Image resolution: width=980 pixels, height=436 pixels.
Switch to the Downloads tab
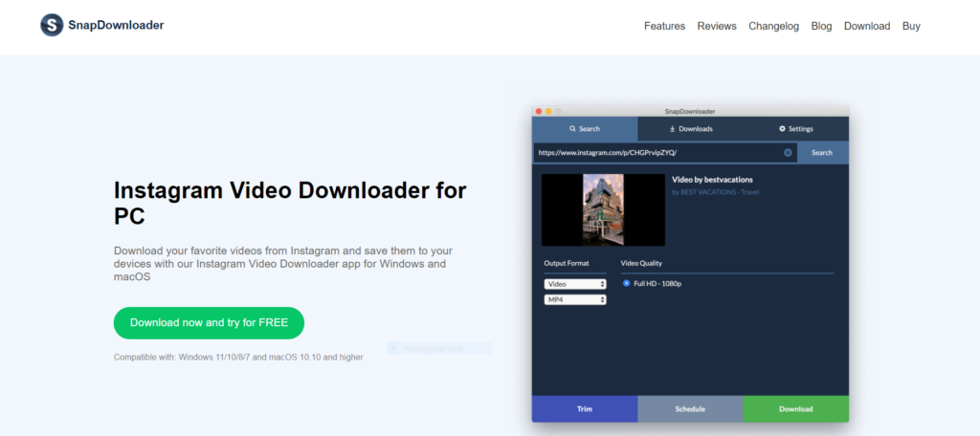click(691, 129)
